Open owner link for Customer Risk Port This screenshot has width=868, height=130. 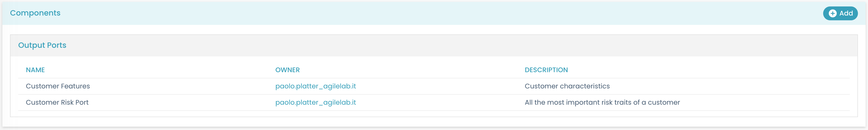315,103
